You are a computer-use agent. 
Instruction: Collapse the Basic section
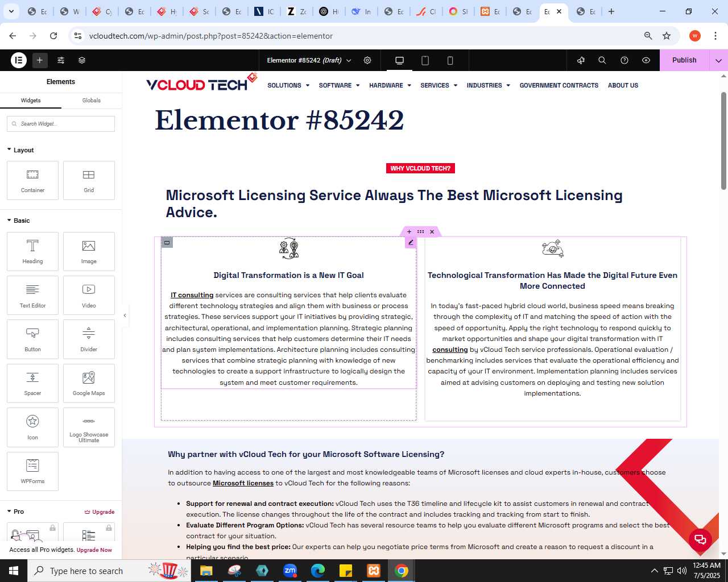pyautogui.click(x=18, y=221)
